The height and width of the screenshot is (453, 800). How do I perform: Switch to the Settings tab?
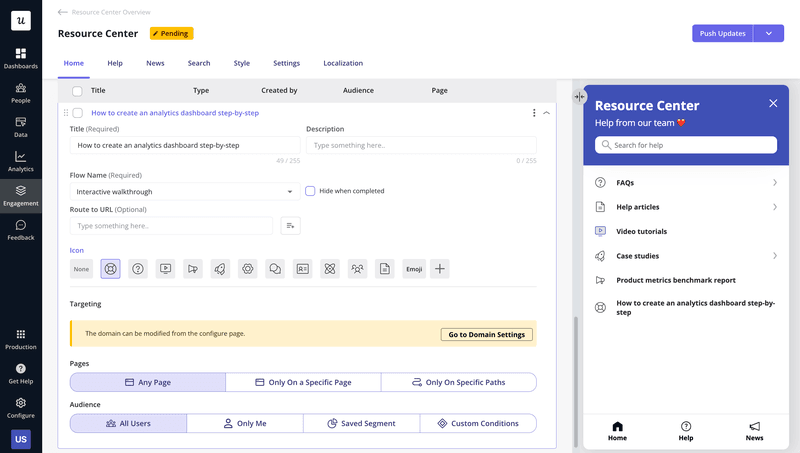[x=286, y=63]
